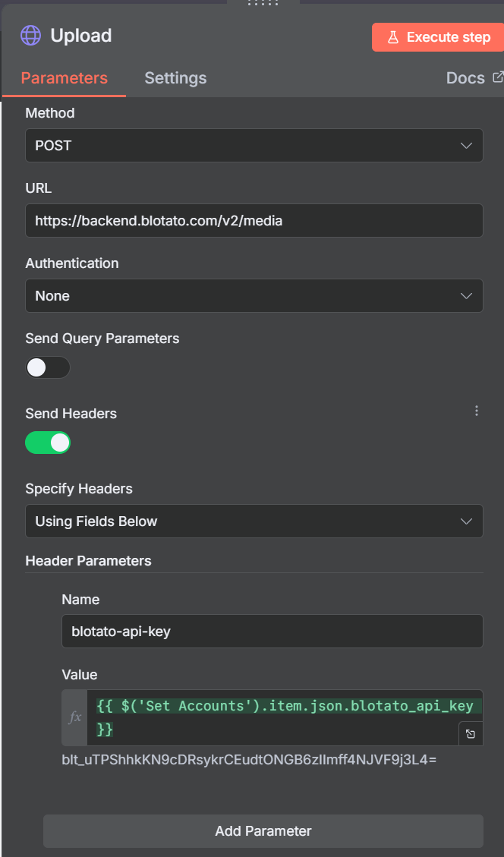The width and height of the screenshot is (504, 857).
Task: Open Specify Headers dropdown Using Fields Below
Action: point(254,521)
